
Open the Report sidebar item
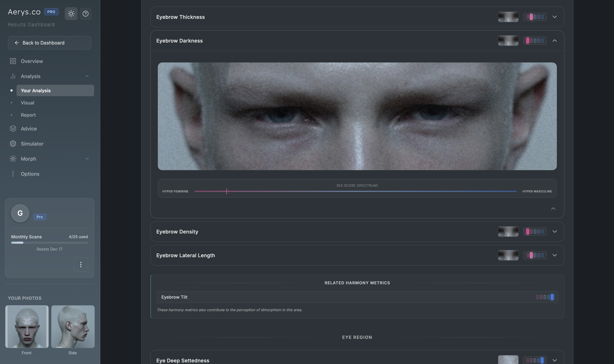pyautogui.click(x=28, y=115)
